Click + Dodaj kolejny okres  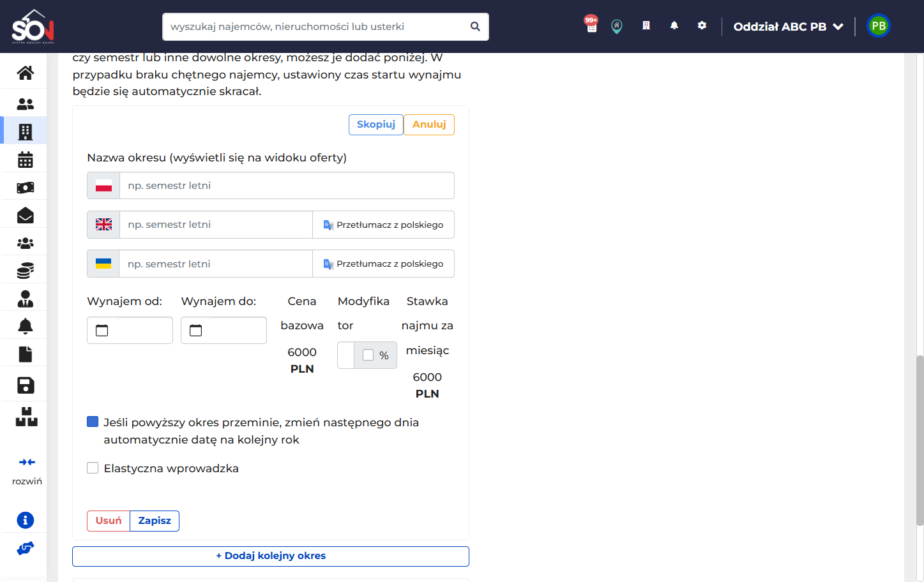click(271, 556)
